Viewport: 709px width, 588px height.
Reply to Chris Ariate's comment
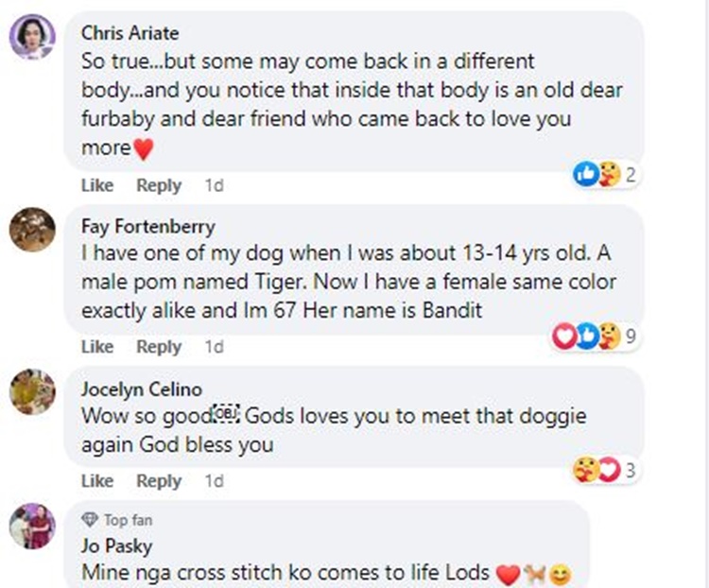pos(158,185)
